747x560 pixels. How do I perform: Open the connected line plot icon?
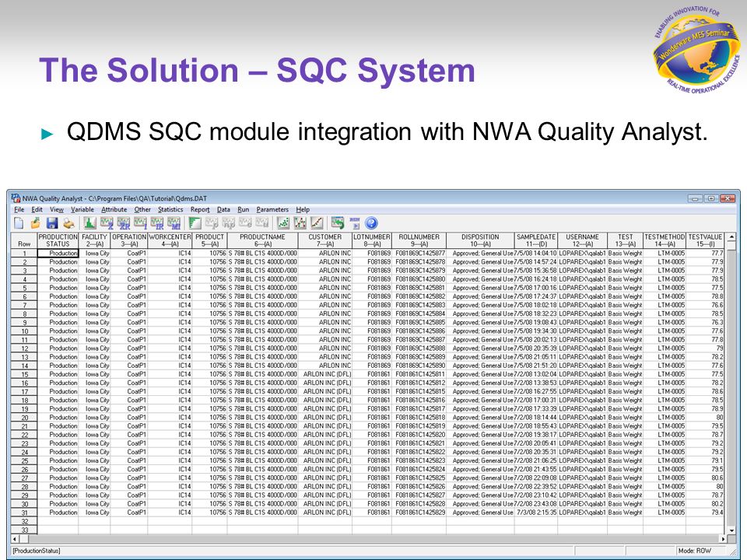300,223
